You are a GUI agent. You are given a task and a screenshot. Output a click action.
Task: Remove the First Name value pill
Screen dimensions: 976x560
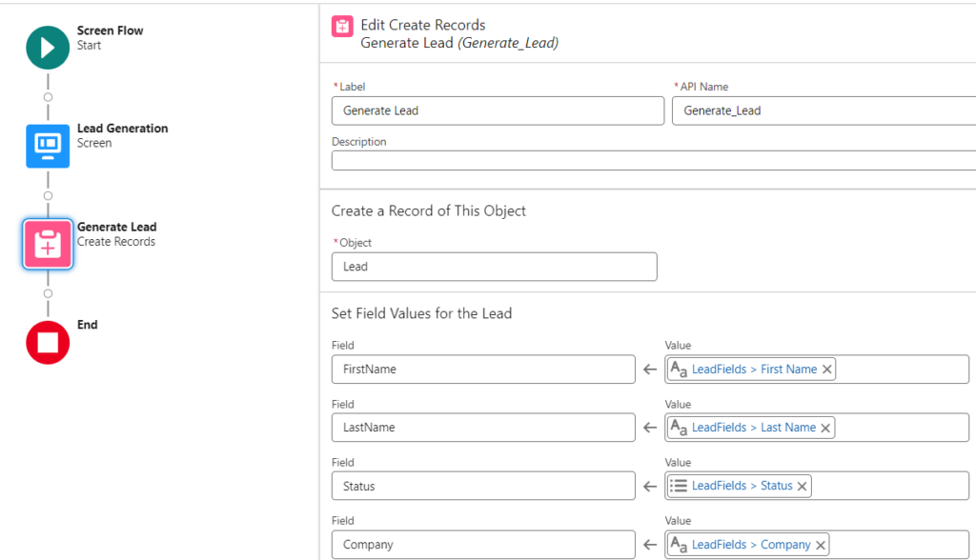click(x=825, y=369)
